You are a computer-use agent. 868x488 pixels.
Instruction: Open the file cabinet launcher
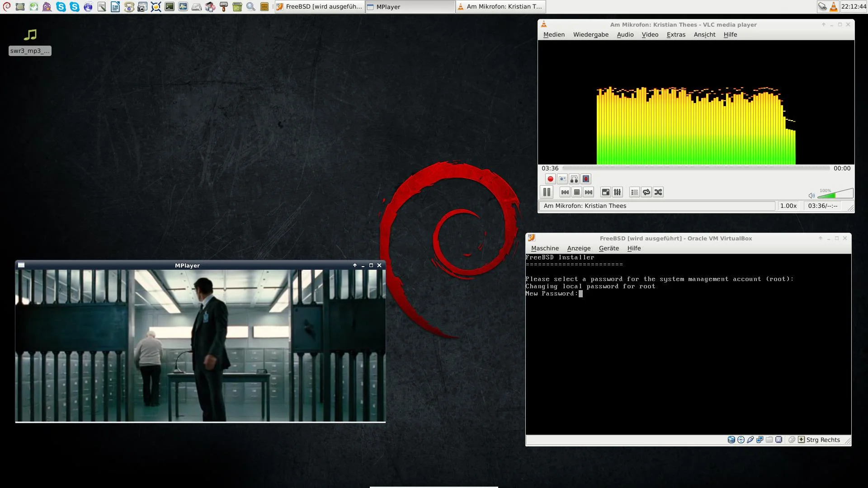coord(264,7)
